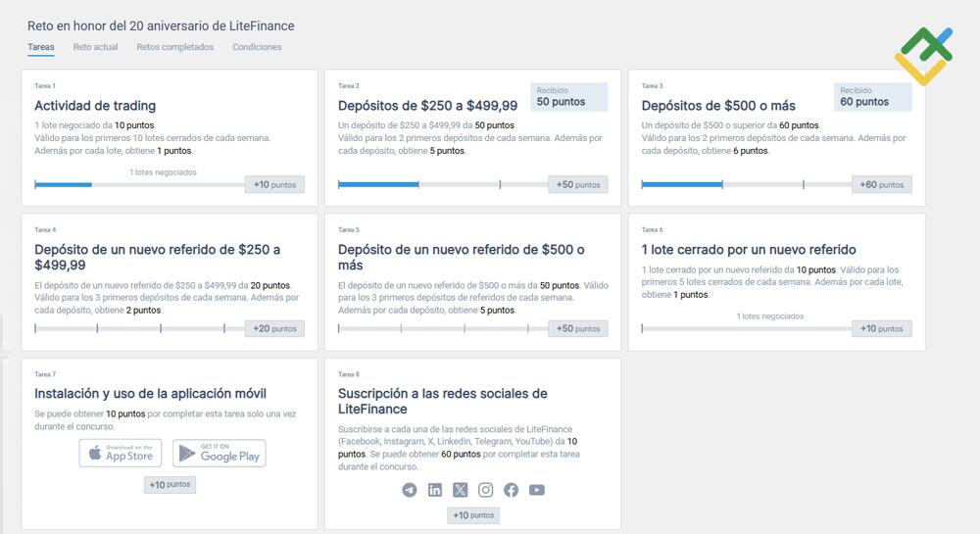Open the YouTube social icon

pyautogui.click(x=537, y=490)
